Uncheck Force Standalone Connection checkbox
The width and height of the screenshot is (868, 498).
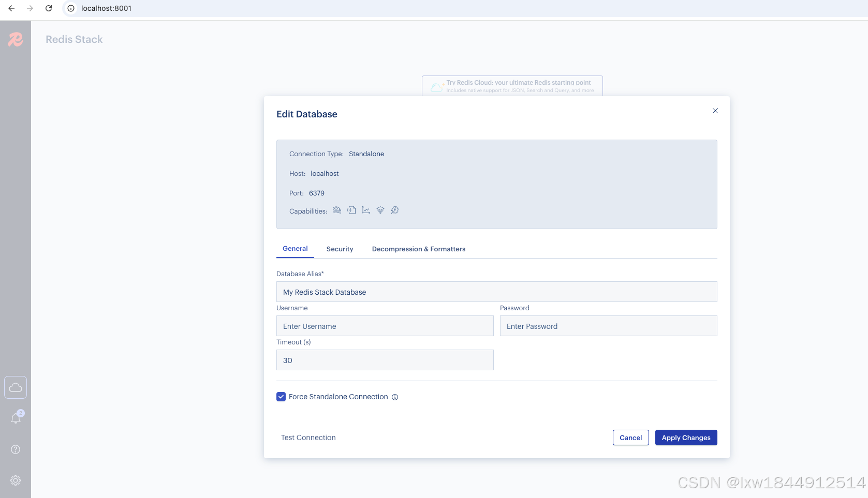(281, 397)
